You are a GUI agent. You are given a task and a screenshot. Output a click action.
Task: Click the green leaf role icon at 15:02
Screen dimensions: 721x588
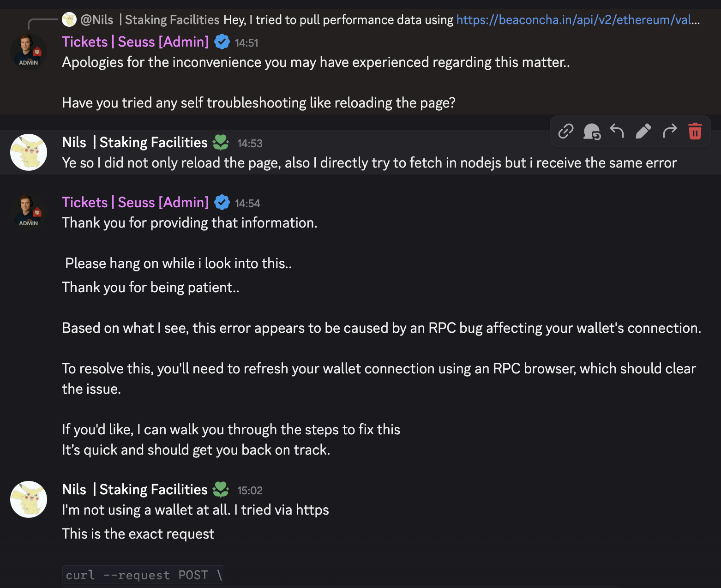click(x=221, y=490)
